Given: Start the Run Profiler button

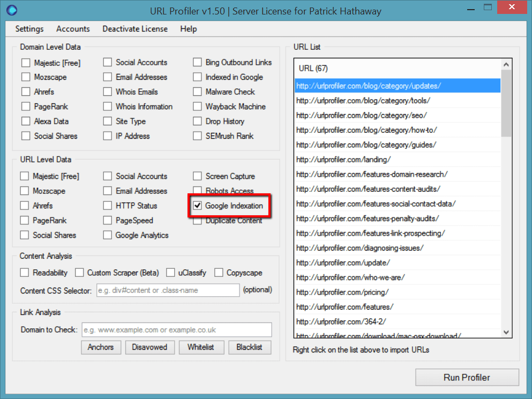Looking at the screenshot, I should [467, 377].
